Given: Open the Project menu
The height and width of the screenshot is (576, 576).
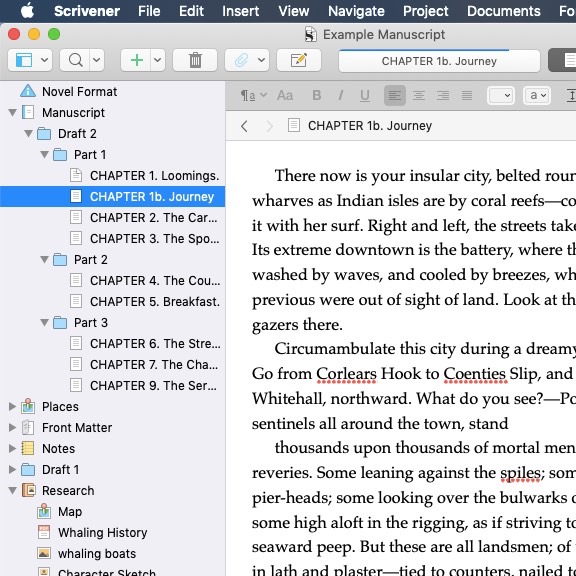Looking at the screenshot, I should click(425, 11).
